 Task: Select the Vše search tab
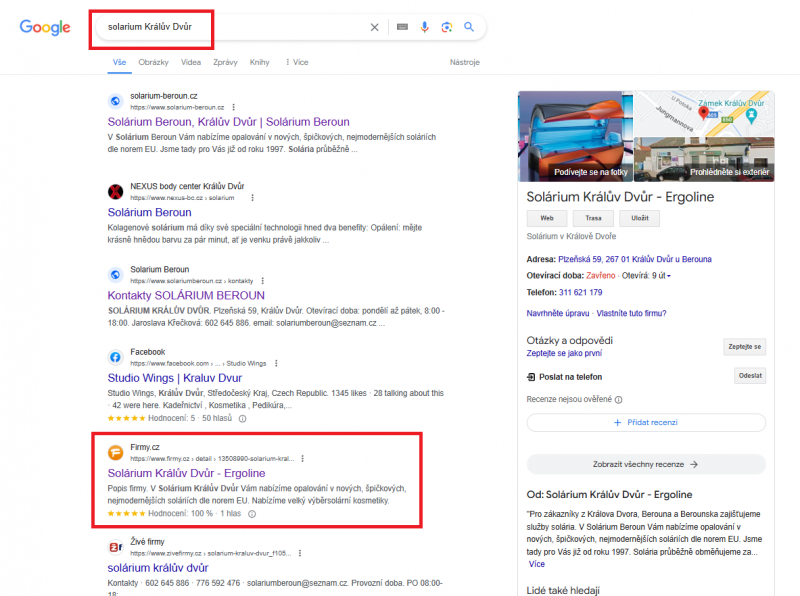119,62
